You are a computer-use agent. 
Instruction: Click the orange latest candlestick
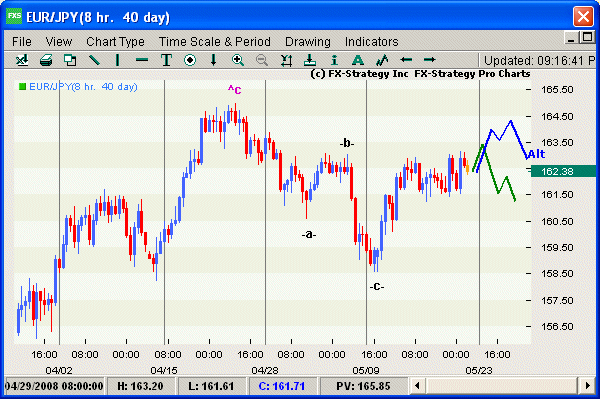click(467, 168)
